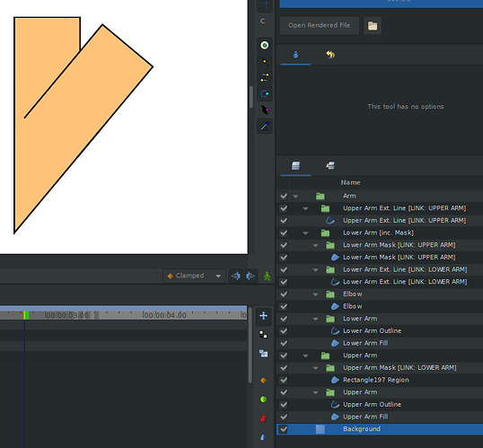Toggle radius handles with the cyan dot icon

coord(264,93)
